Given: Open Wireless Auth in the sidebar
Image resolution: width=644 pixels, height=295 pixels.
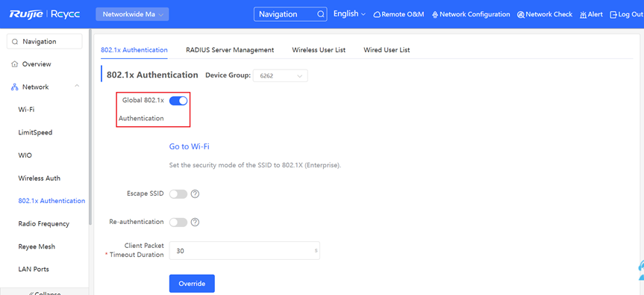Looking at the screenshot, I should 39,178.
